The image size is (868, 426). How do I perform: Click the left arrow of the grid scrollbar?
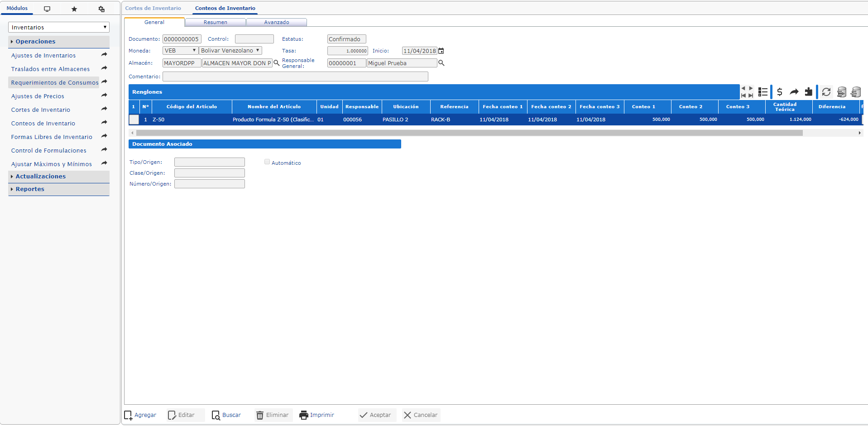click(132, 133)
